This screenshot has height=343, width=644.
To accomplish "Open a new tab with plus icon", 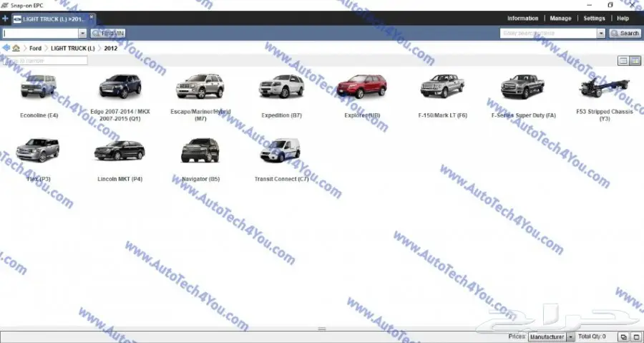I will [5, 19].
